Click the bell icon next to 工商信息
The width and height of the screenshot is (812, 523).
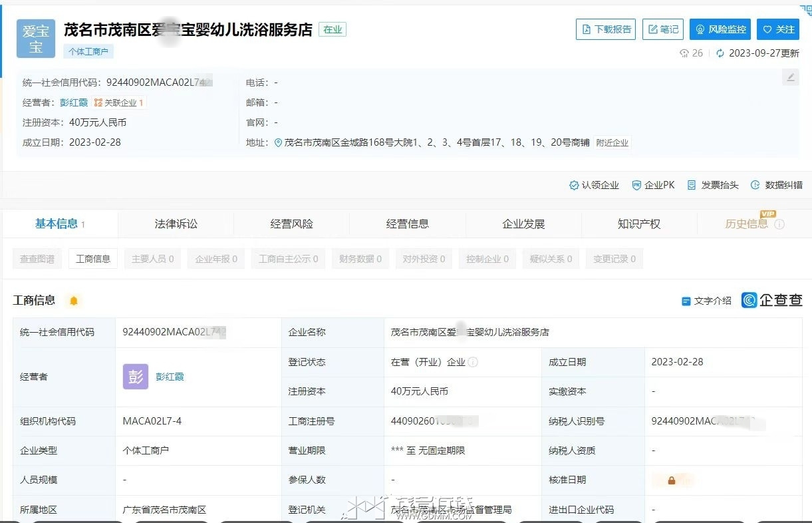[x=74, y=301]
